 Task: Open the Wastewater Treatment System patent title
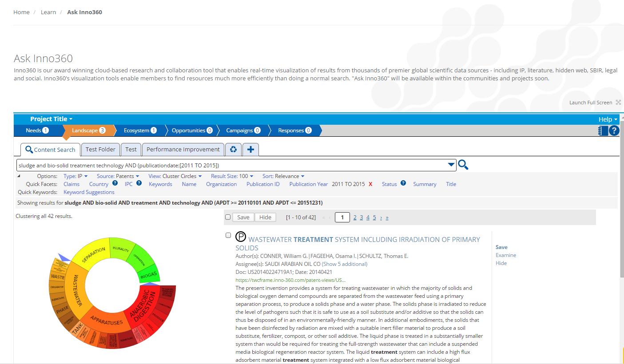[358, 243]
